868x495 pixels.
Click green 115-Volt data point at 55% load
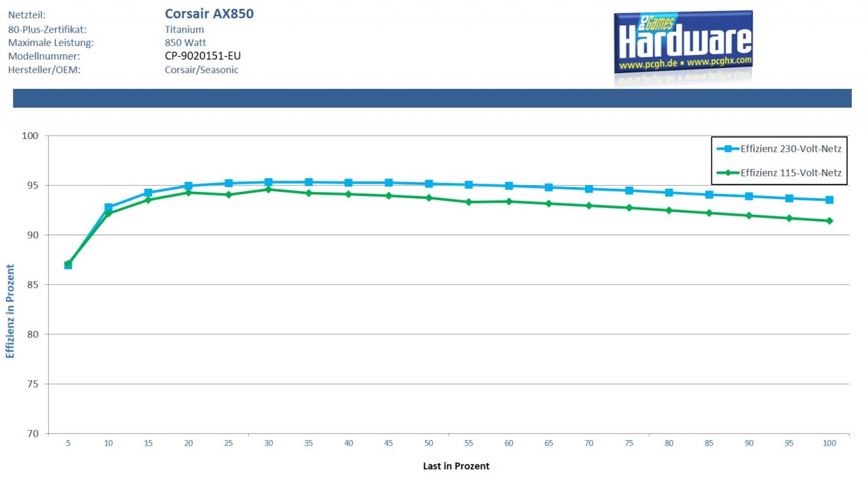[469, 202]
